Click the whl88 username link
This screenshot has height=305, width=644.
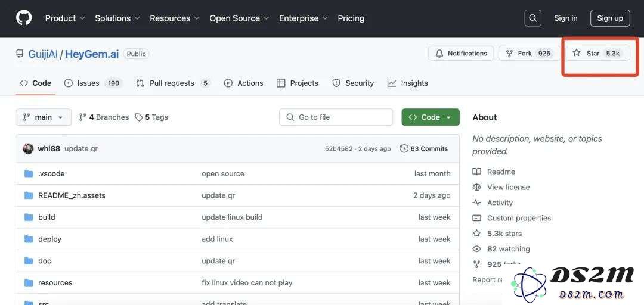[x=49, y=148]
